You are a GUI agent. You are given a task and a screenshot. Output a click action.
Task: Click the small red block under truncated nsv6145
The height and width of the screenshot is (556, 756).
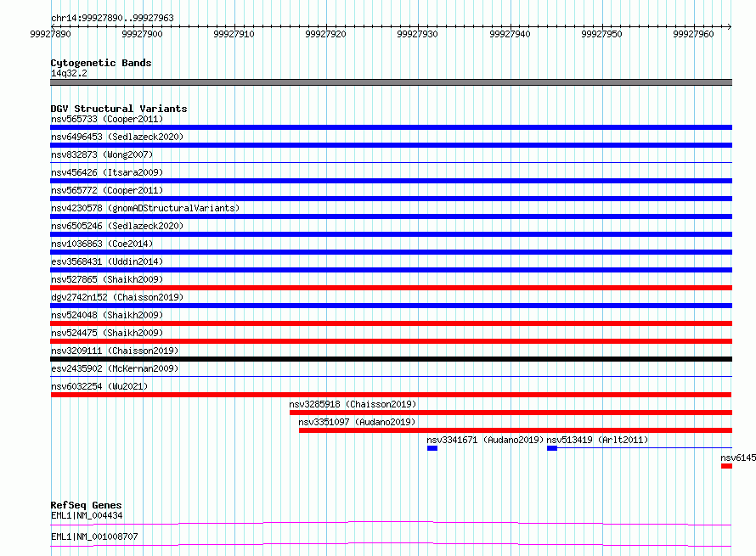tap(726, 466)
